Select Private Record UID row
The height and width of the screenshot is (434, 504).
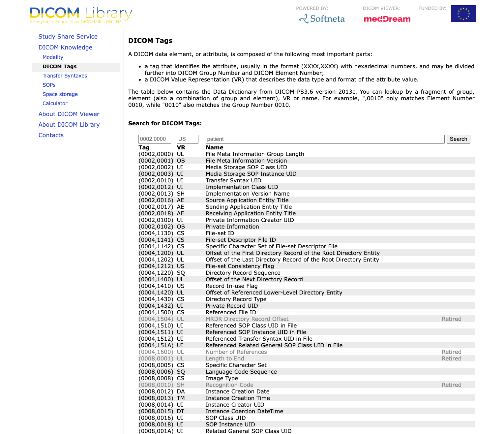[x=307, y=306]
